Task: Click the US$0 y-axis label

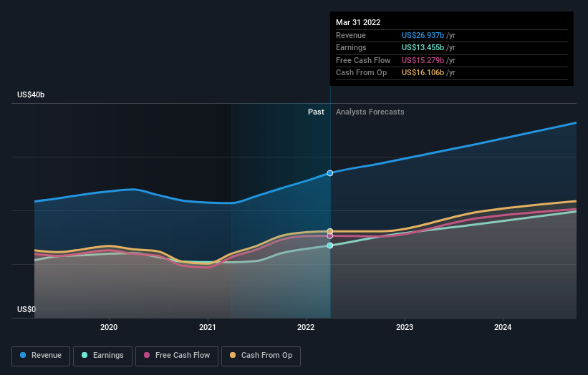Action: pos(26,309)
